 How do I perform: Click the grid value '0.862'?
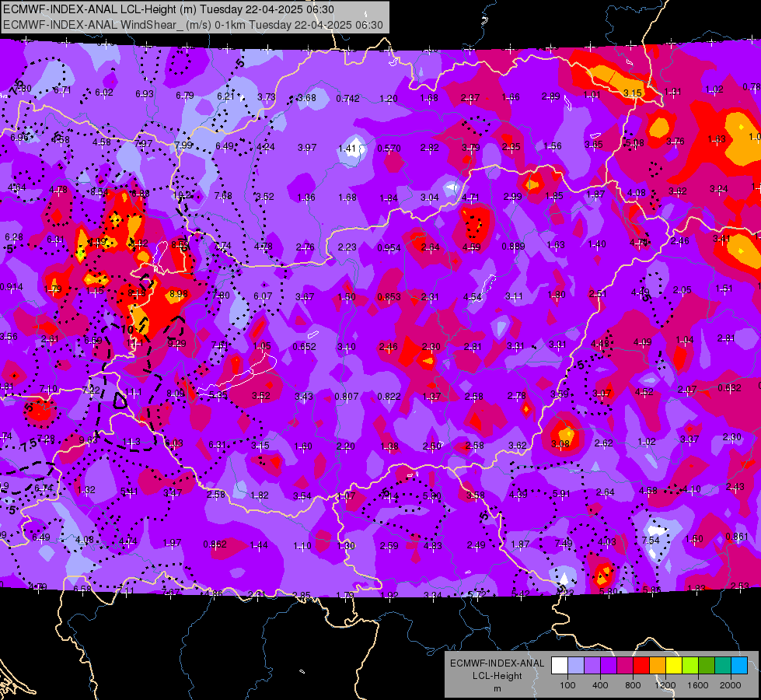(x=215, y=544)
